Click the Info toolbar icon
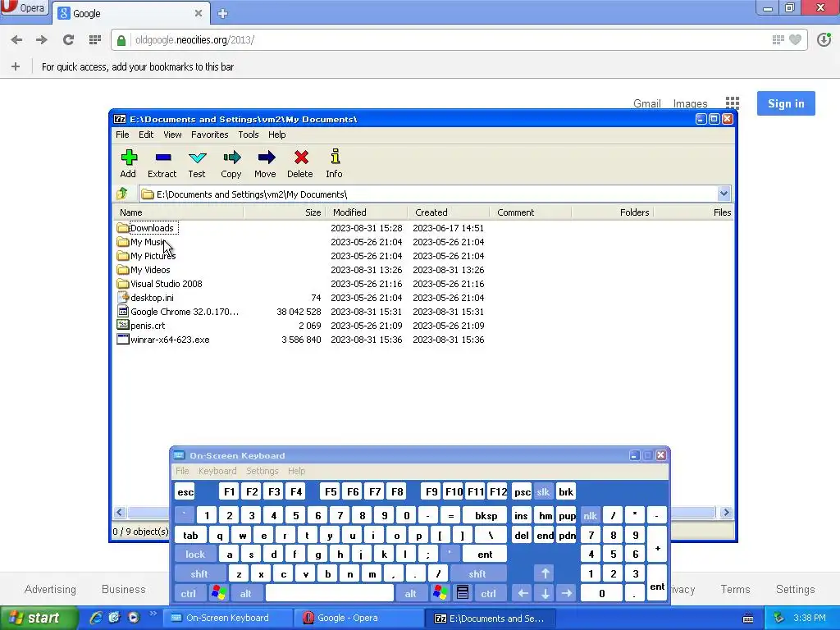 click(335, 157)
